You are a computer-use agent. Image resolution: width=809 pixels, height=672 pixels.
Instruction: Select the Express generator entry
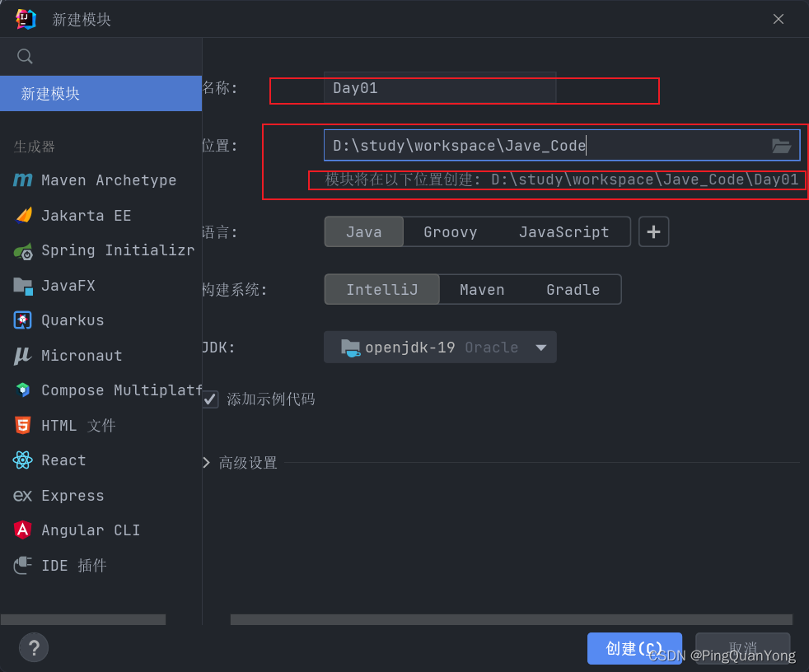[101, 496]
